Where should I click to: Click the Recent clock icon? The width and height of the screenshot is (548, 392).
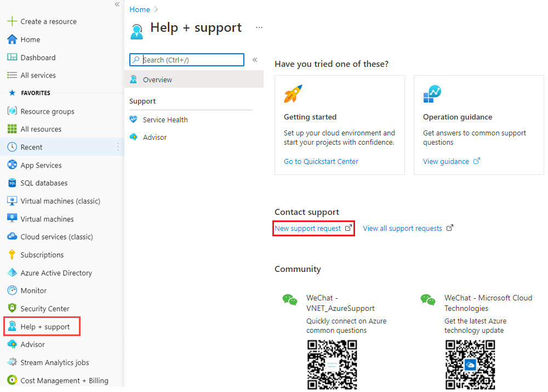(x=12, y=147)
